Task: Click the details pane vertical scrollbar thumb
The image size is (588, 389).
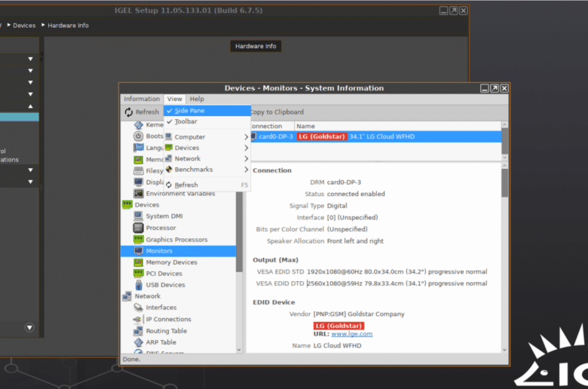Action: click(505, 183)
